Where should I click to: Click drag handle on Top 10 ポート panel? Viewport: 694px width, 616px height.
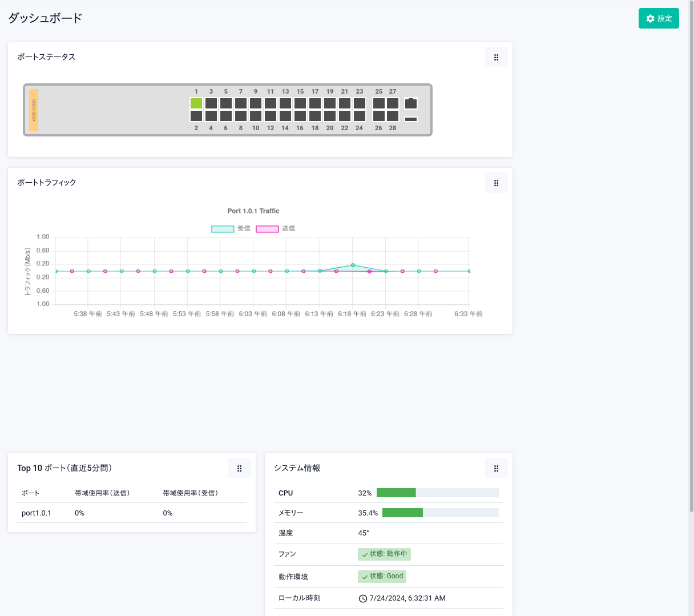pos(239,469)
